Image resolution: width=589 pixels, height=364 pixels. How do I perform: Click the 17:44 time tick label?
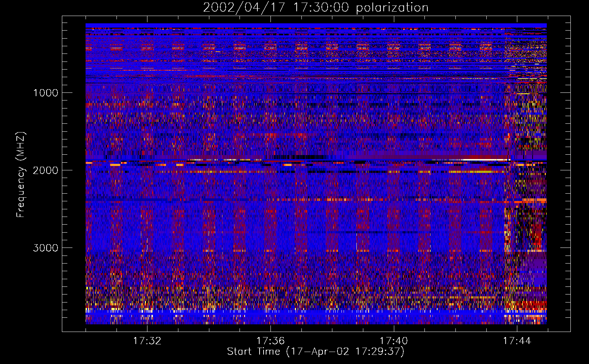point(517,341)
